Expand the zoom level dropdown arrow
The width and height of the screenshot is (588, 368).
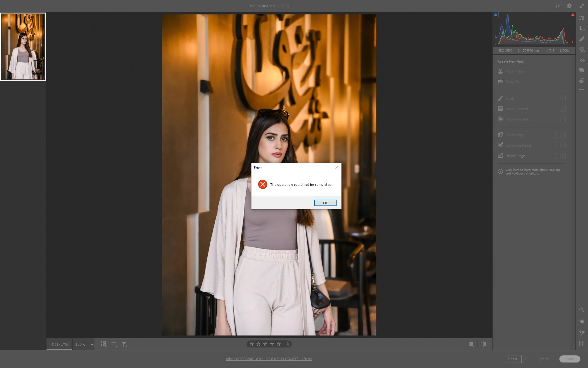click(92, 344)
